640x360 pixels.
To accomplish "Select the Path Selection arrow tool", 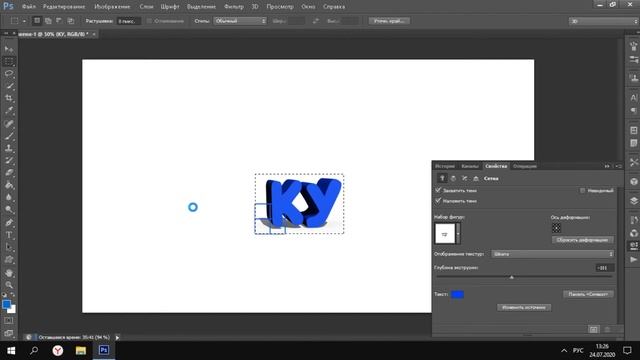I will [9, 247].
